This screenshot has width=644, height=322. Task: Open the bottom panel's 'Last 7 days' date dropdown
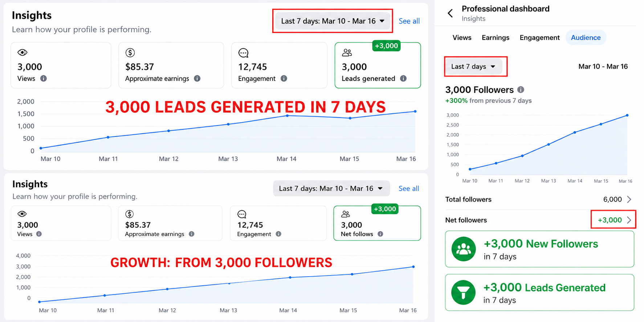331,188
